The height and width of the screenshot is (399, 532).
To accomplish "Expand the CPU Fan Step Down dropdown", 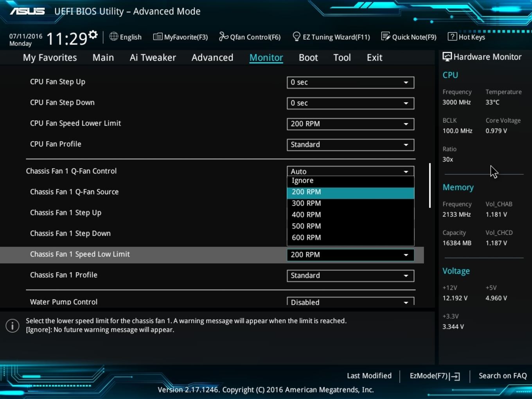I will click(x=350, y=103).
